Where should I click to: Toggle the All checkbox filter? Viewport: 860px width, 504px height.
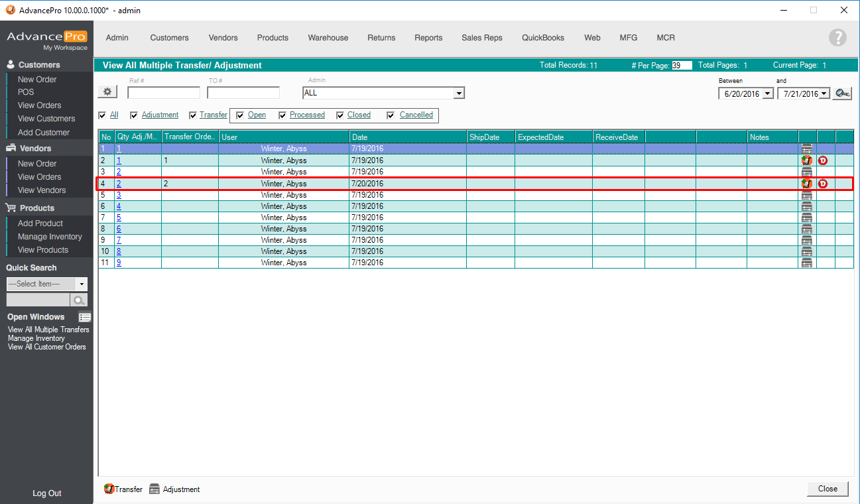click(x=102, y=115)
